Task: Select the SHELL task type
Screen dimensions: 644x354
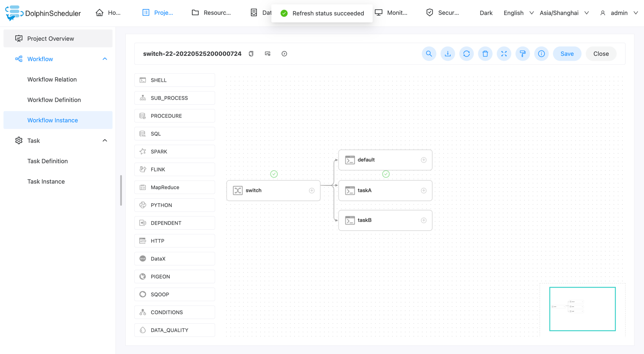Action: coord(174,80)
